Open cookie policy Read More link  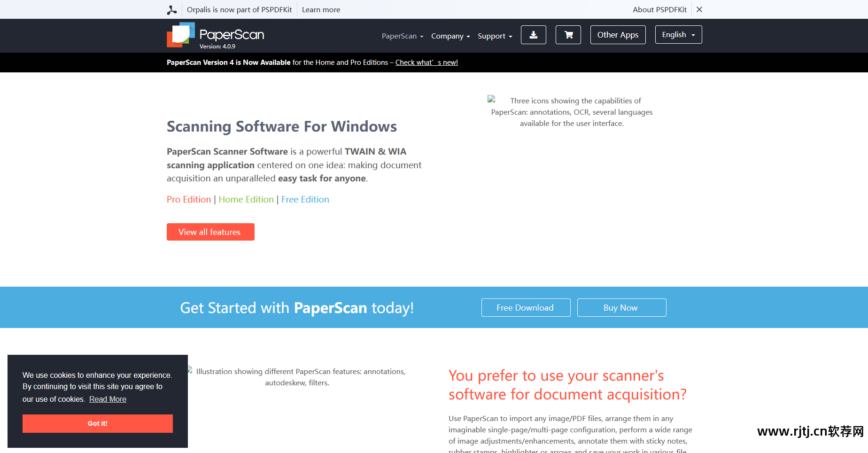108,399
